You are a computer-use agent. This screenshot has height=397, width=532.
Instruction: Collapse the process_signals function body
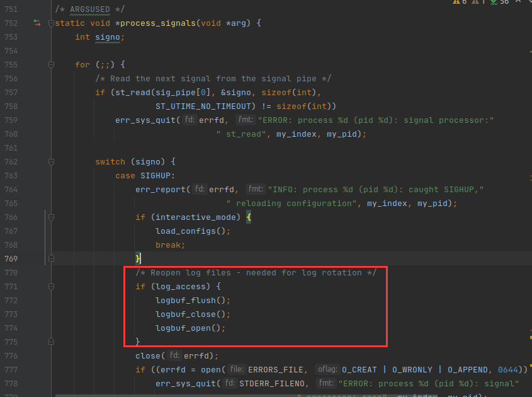pos(51,23)
